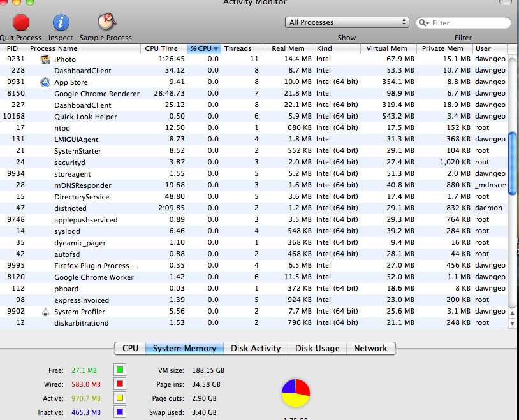Sort by the % CPU column header
This screenshot has width=519, height=420.
click(204, 48)
